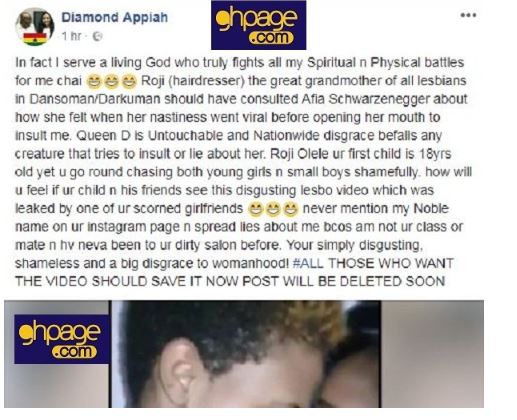Click the last emoji before "never mention"
This screenshot has height=420, width=517.
290,209
